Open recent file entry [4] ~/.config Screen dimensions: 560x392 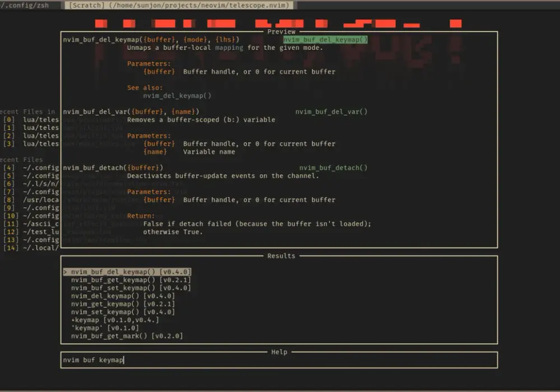[31, 168]
